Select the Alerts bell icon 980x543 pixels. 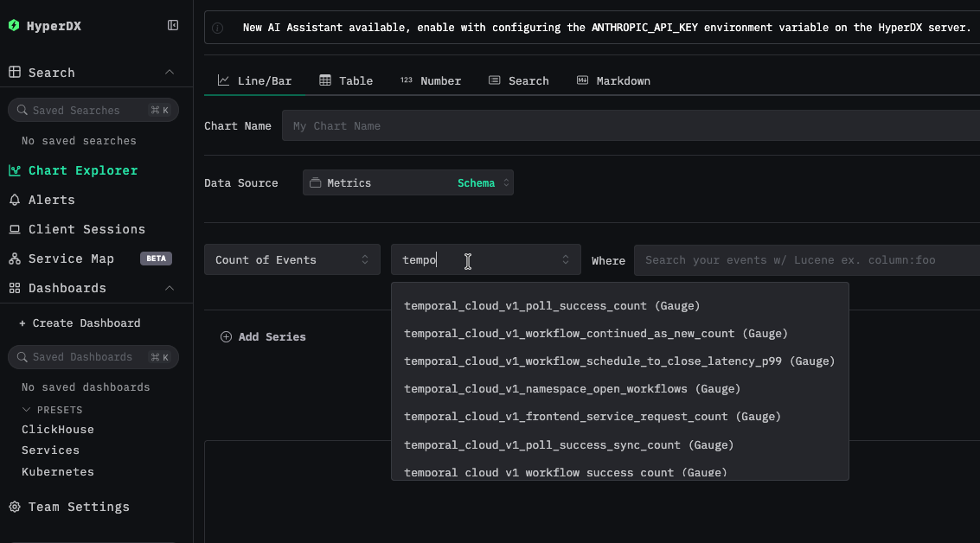point(15,200)
